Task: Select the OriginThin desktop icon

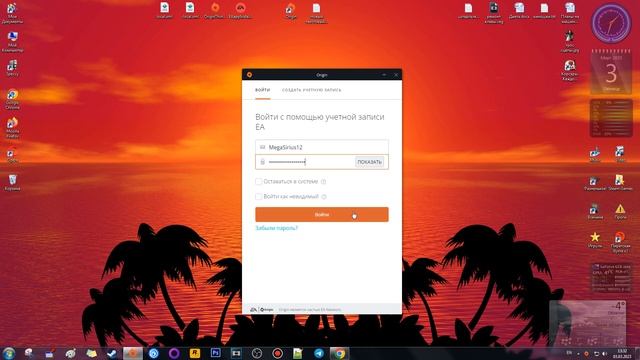Action: [215, 11]
